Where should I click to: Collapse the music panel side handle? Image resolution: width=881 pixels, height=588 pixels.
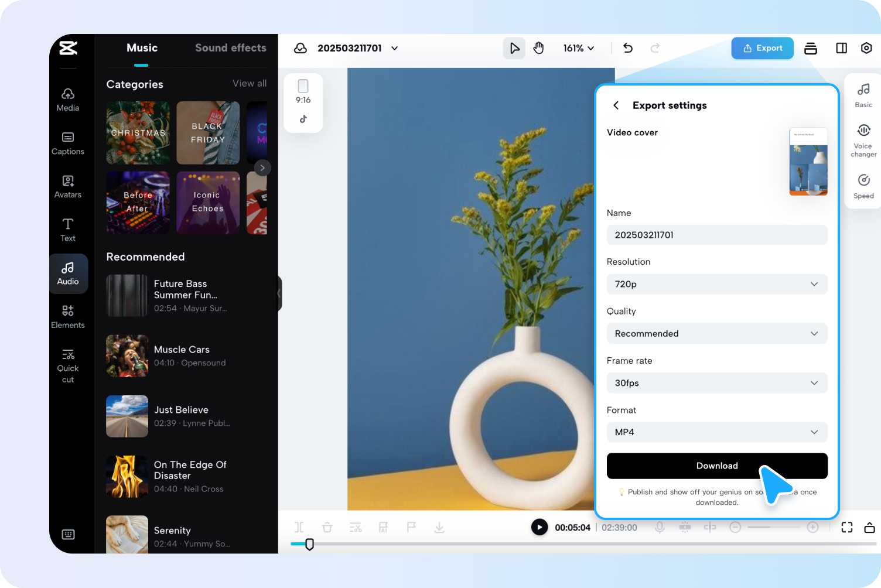279,293
